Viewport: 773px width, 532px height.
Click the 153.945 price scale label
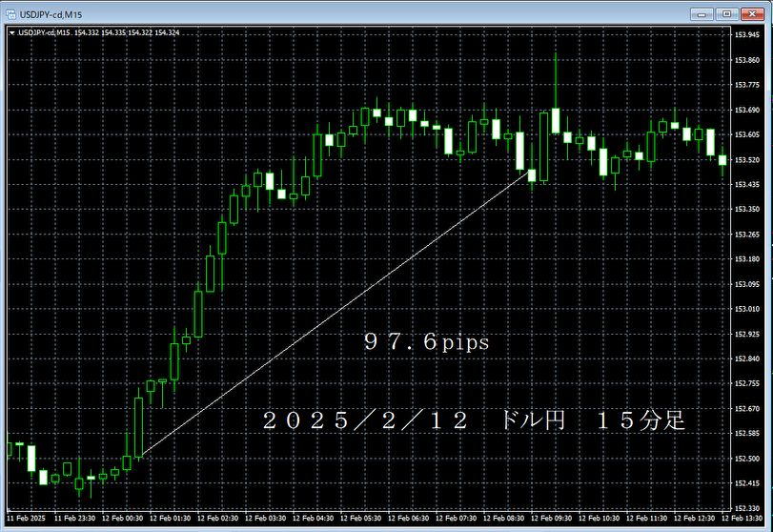pyautogui.click(x=747, y=34)
